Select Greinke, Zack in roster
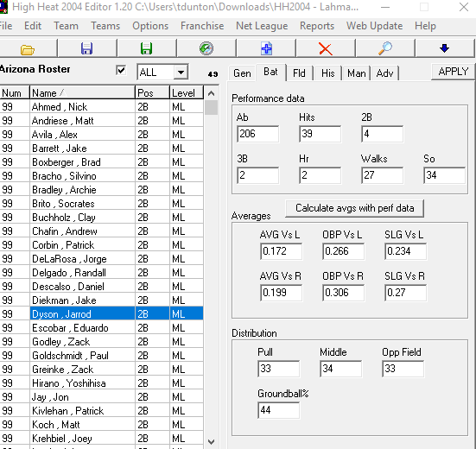Image resolution: width=476 pixels, height=449 pixels. tap(101, 370)
